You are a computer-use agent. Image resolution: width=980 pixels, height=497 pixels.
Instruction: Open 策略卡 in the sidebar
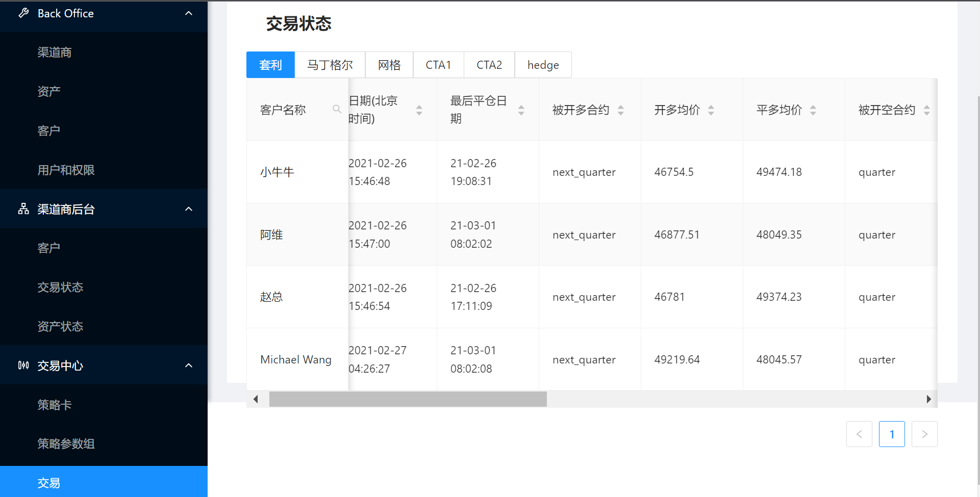click(x=104, y=405)
